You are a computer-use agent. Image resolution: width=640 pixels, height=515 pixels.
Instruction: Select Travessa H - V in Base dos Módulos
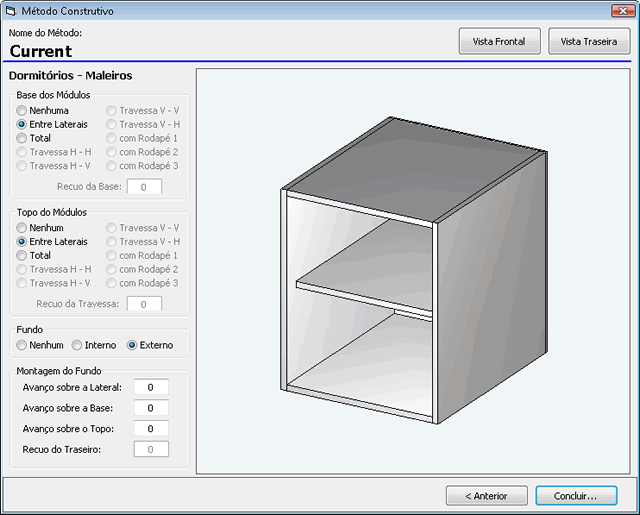tap(53, 166)
